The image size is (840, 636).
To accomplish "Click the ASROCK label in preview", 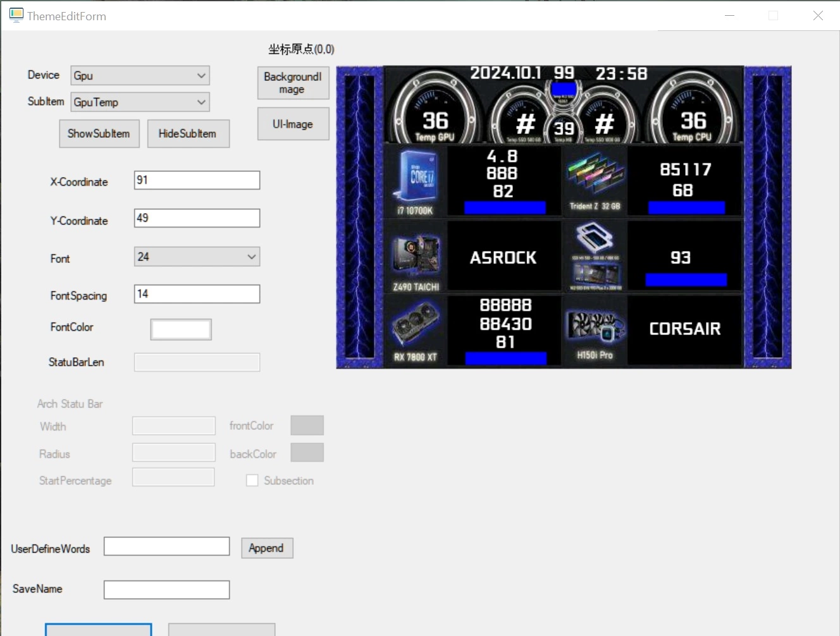I will point(503,258).
